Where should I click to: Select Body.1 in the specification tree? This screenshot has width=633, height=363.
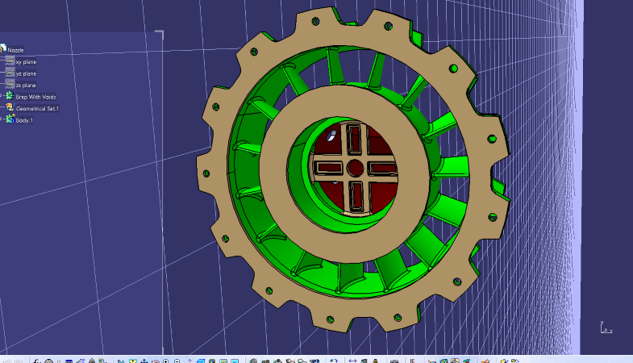(x=24, y=120)
